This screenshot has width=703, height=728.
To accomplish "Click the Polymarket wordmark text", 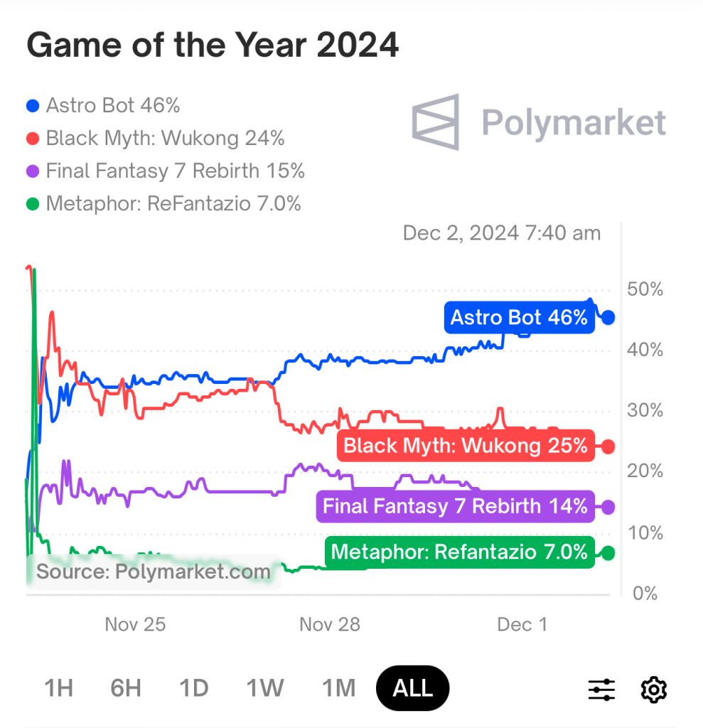I will [x=574, y=122].
